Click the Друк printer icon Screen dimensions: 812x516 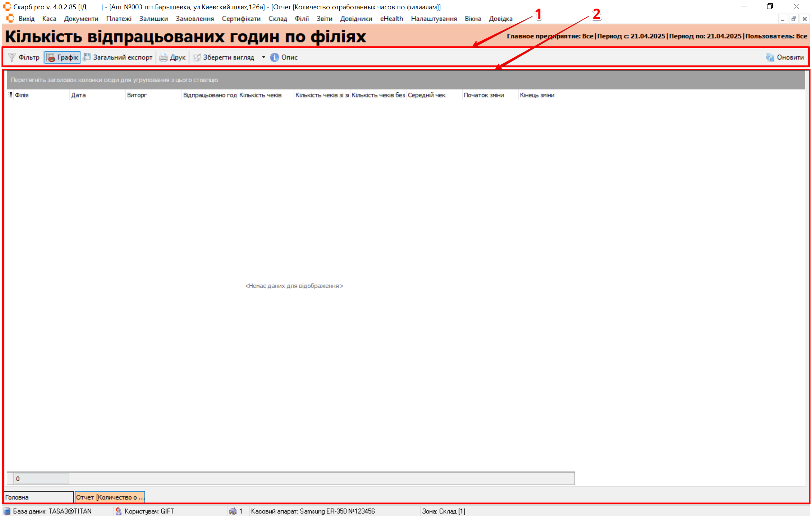(x=164, y=57)
